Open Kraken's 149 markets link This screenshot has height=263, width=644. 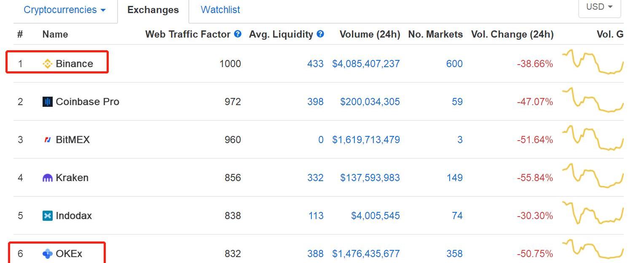pyautogui.click(x=454, y=178)
